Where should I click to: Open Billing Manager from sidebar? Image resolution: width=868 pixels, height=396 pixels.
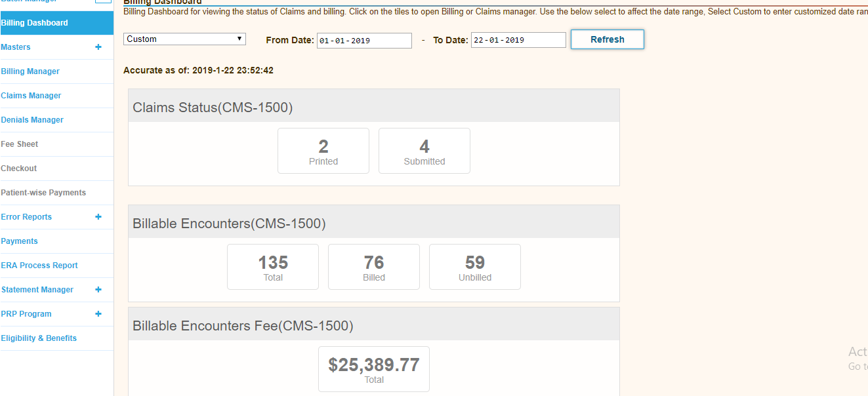point(30,71)
